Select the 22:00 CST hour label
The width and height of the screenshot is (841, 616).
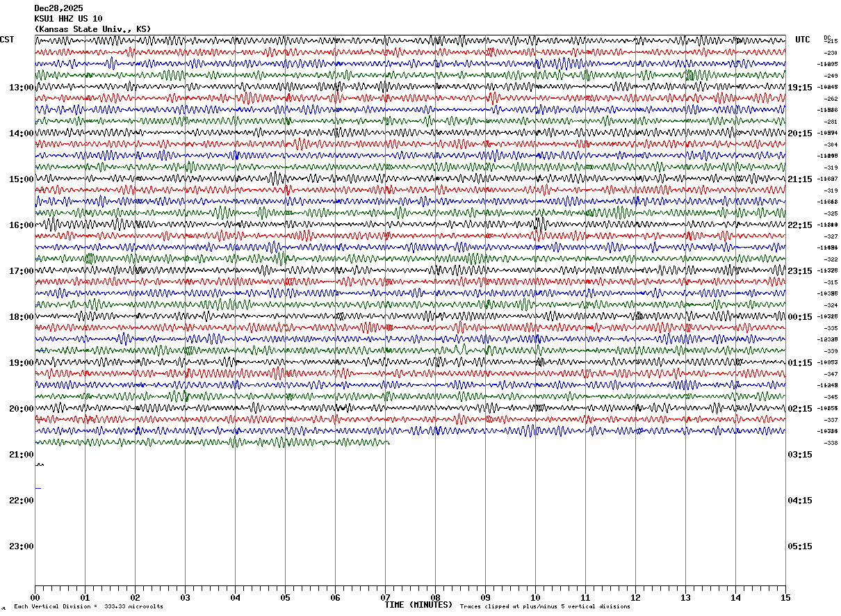point(22,501)
